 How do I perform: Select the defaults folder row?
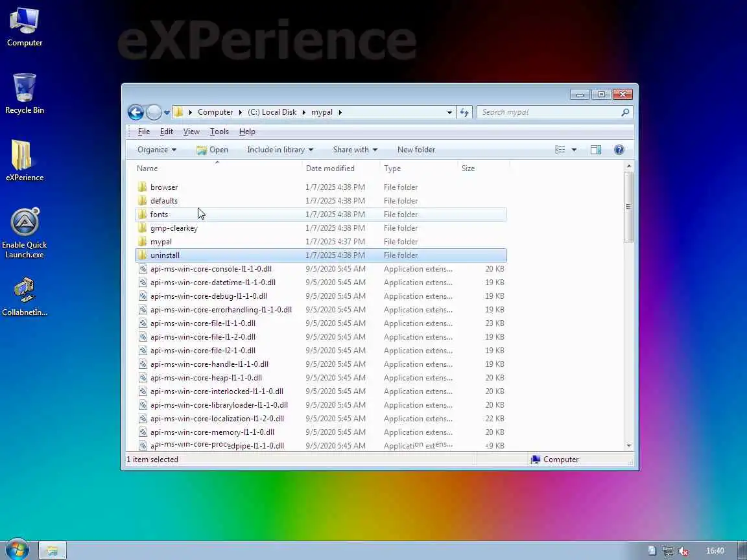click(320, 200)
